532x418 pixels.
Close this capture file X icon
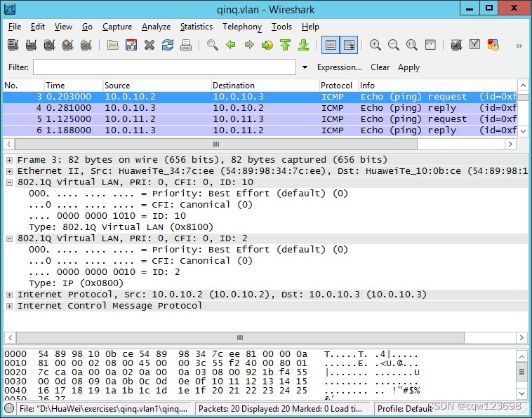click(149, 45)
